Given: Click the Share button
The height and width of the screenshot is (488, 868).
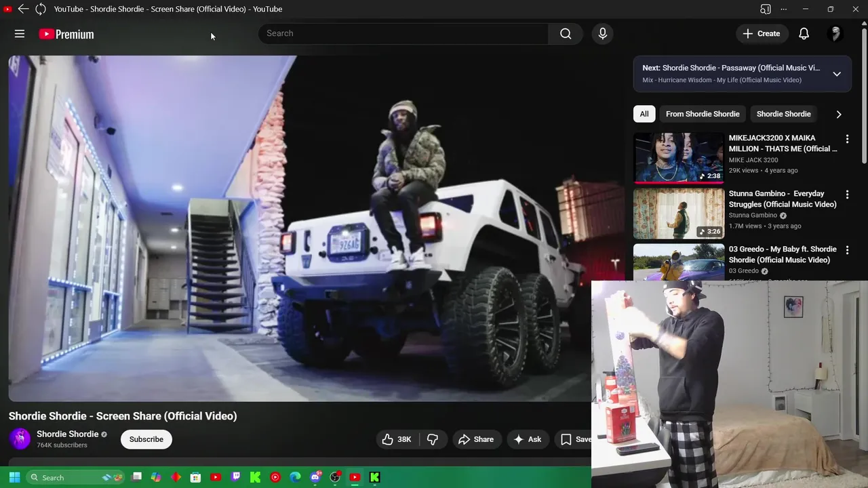Looking at the screenshot, I should (x=476, y=439).
